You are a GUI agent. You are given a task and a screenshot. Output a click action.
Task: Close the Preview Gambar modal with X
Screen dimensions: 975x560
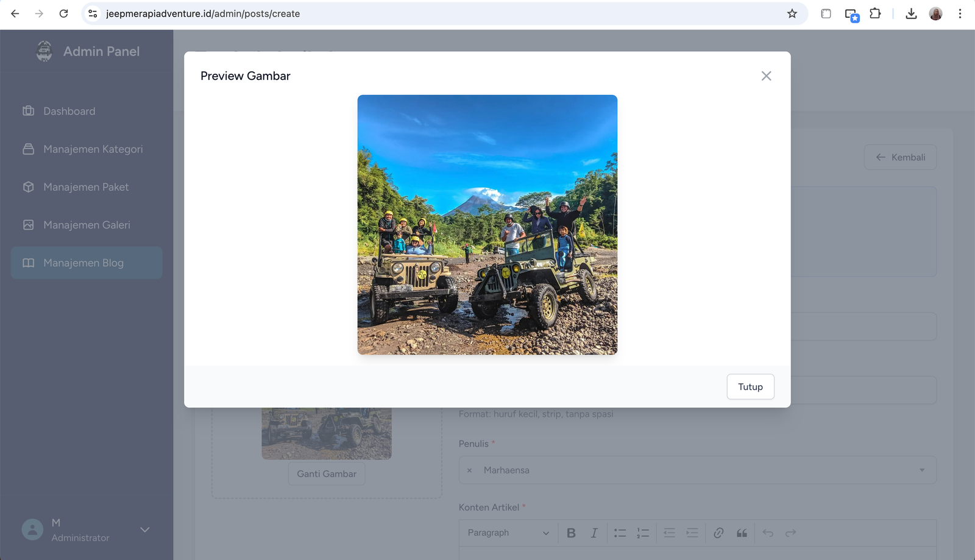tap(766, 76)
